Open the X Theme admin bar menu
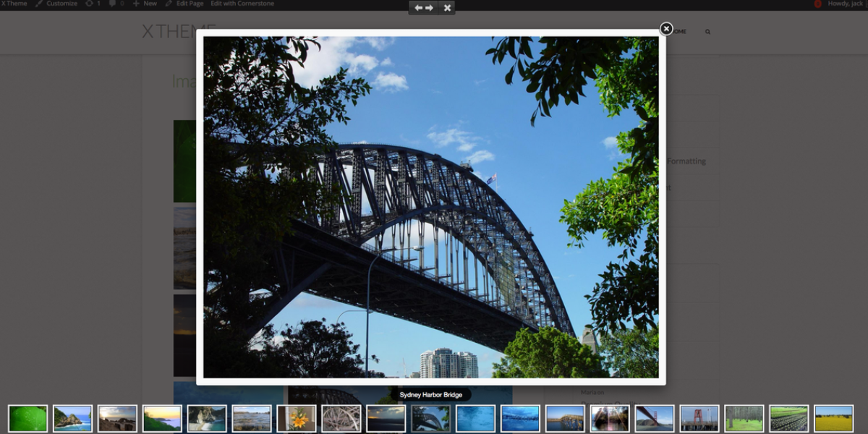Screen dimensions: 868x434 [14, 4]
